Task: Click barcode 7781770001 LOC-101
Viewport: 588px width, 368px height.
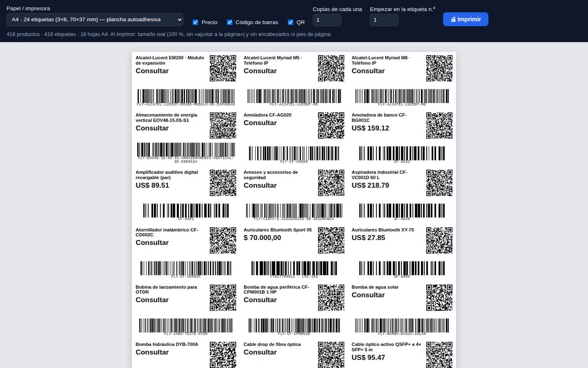Action: pyautogui.click(x=294, y=269)
